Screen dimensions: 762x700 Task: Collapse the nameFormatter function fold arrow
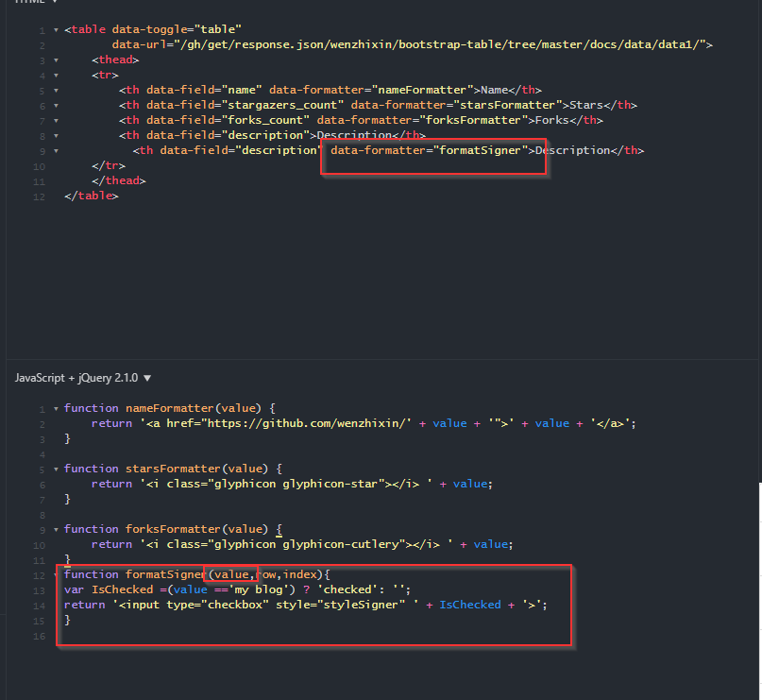[x=57, y=407]
